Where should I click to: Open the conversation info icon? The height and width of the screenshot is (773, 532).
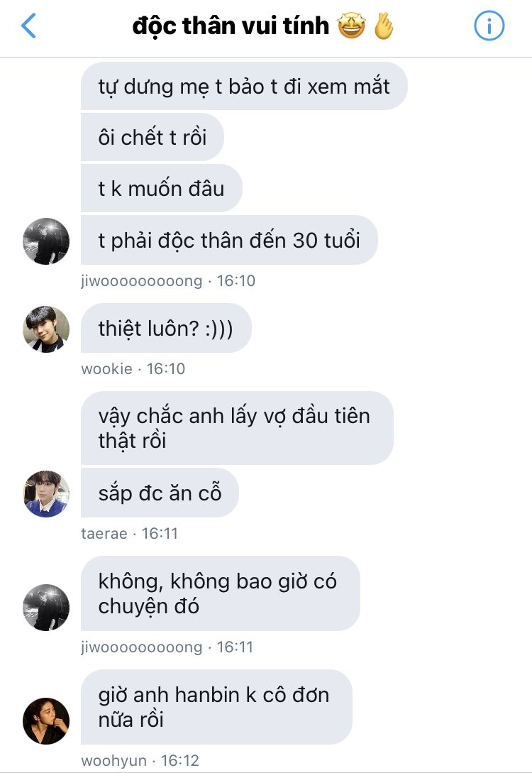[x=489, y=26]
